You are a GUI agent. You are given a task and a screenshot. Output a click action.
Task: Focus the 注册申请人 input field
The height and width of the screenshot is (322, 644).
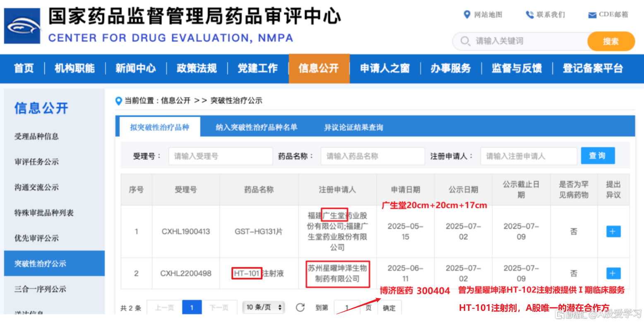click(529, 156)
